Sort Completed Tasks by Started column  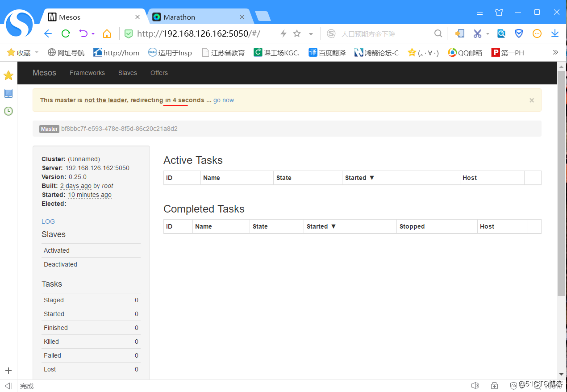point(321,226)
